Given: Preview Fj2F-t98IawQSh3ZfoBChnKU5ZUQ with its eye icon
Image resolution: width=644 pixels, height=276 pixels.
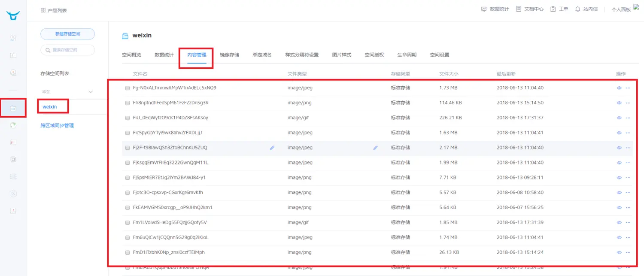Looking at the screenshot, I should click(619, 148).
